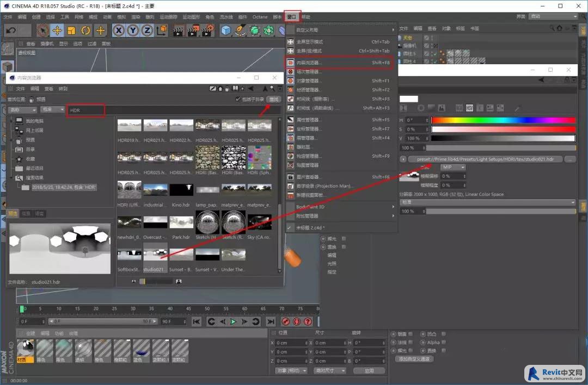
Task: Click search result entry with 'HDR' date
Action: (x=64, y=187)
